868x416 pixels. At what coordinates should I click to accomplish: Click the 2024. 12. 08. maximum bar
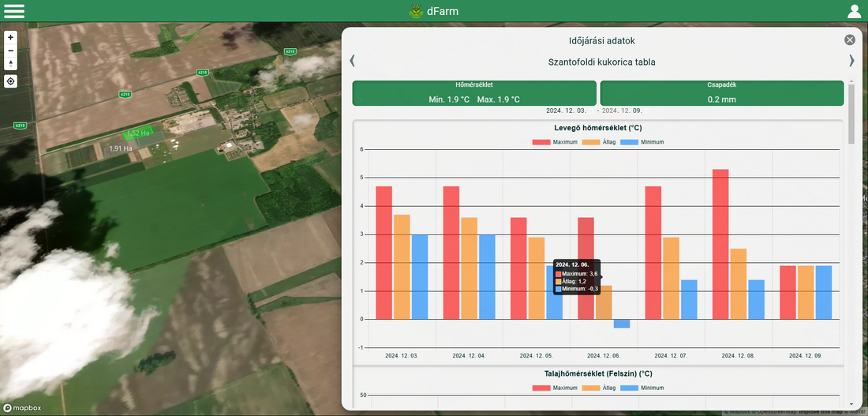(x=720, y=244)
